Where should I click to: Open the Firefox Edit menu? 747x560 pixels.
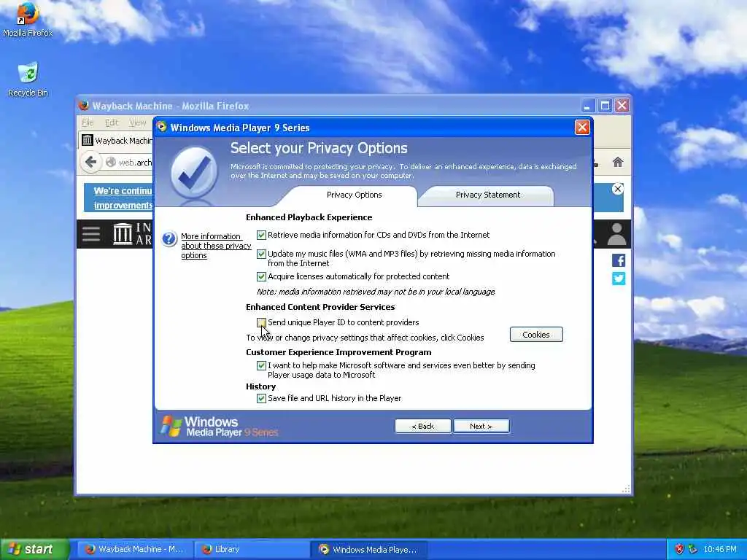[x=112, y=122]
